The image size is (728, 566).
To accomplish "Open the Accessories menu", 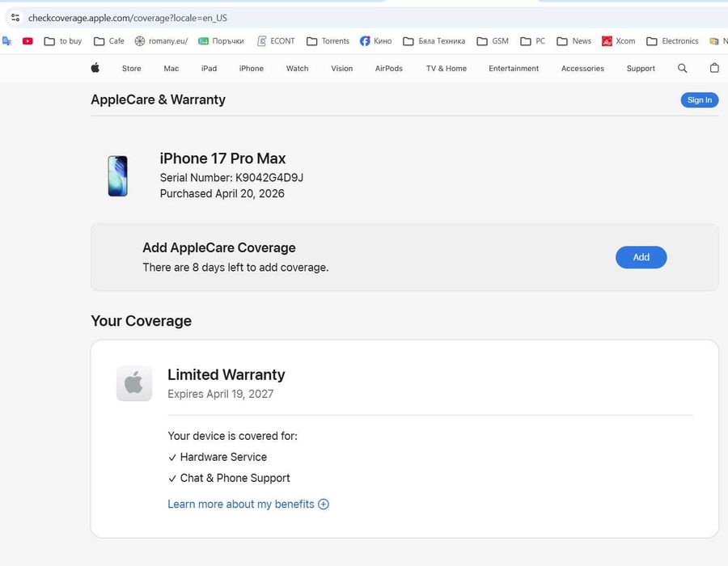I will [582, 69].
